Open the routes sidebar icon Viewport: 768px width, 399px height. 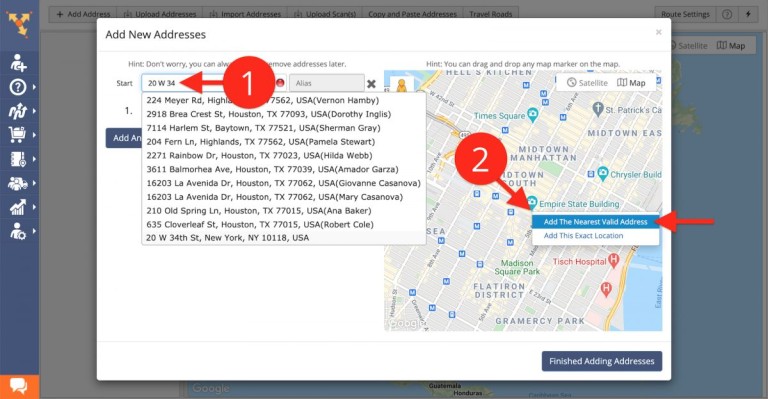point(18,111)
